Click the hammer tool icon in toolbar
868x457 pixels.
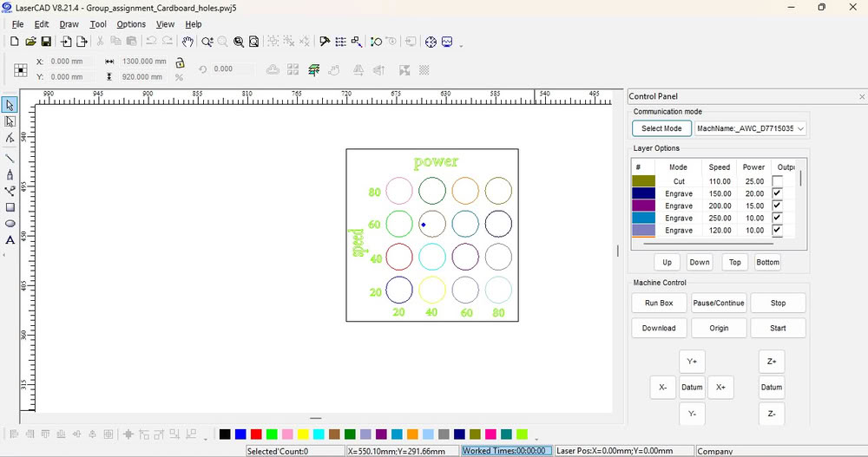tap(325, 42)
